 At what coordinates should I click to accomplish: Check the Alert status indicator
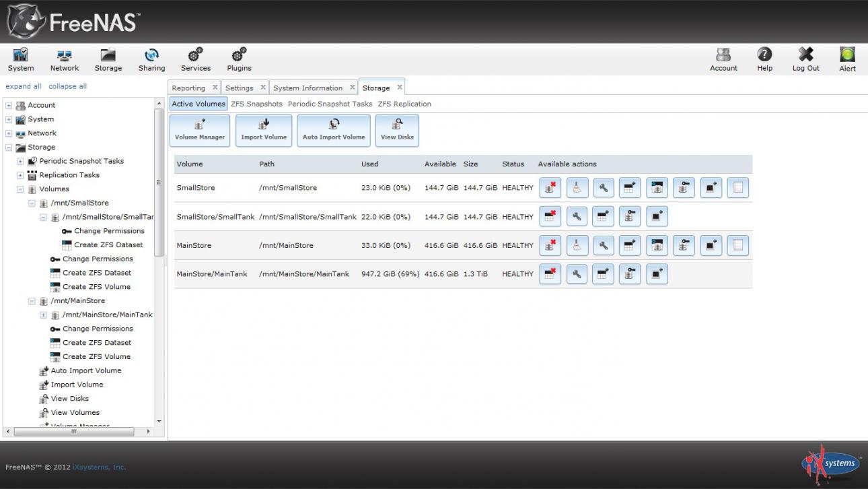pyautogui.click(x=848, y=60)
